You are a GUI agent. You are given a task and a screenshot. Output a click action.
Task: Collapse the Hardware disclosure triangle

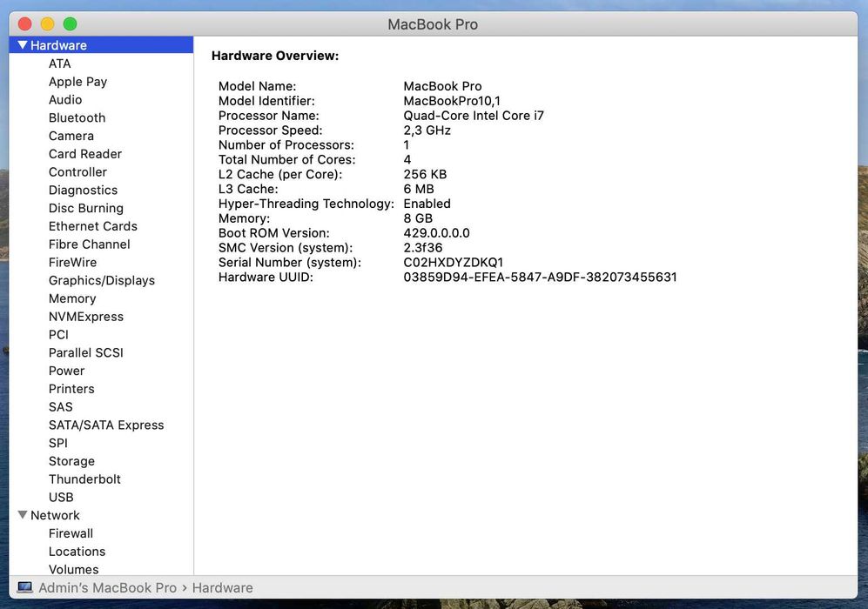point(23,44)
